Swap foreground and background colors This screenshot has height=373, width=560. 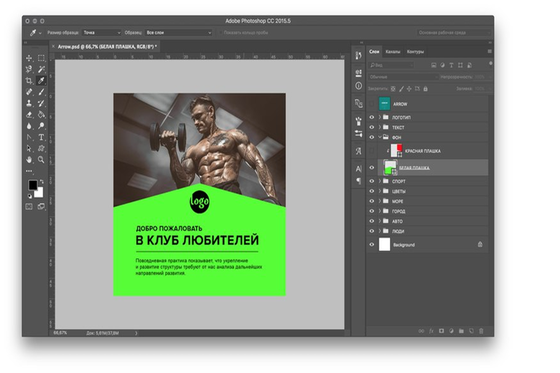42,182
